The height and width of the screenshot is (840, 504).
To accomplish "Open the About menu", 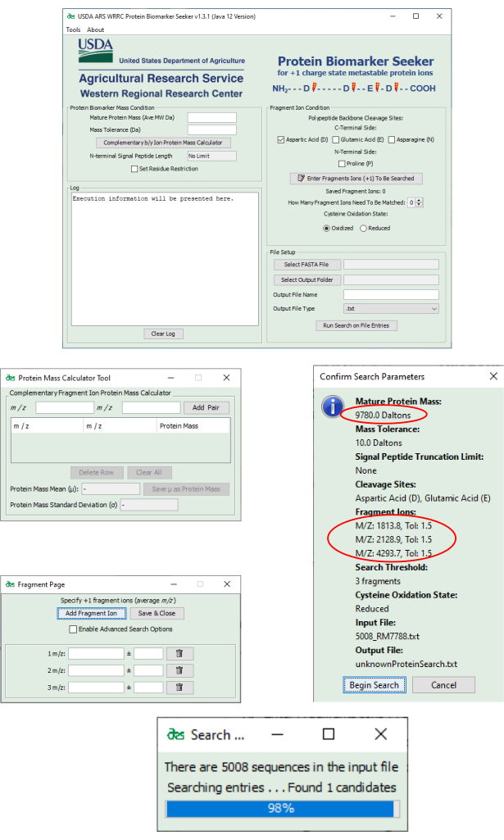I will tap(95, 30).
